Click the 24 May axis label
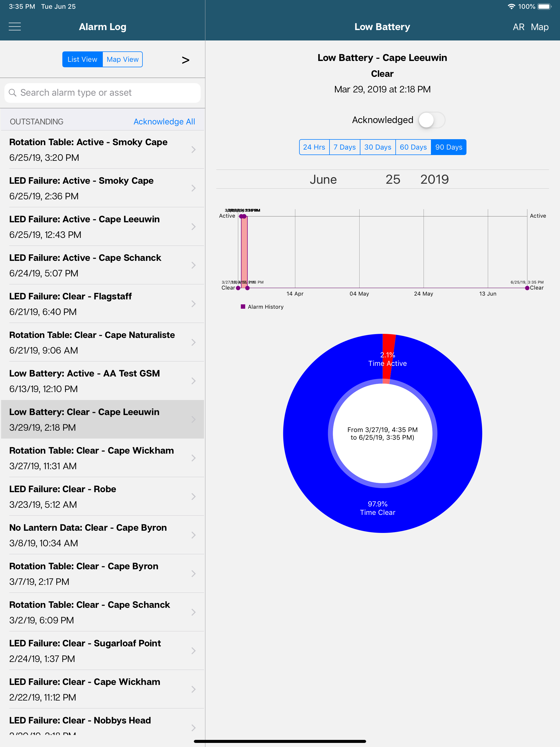The width and height of the screenshot is (560, 747). 424,294
